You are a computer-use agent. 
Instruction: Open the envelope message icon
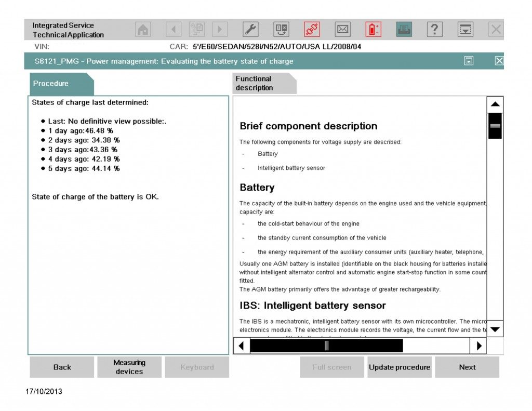coord(343,30)
